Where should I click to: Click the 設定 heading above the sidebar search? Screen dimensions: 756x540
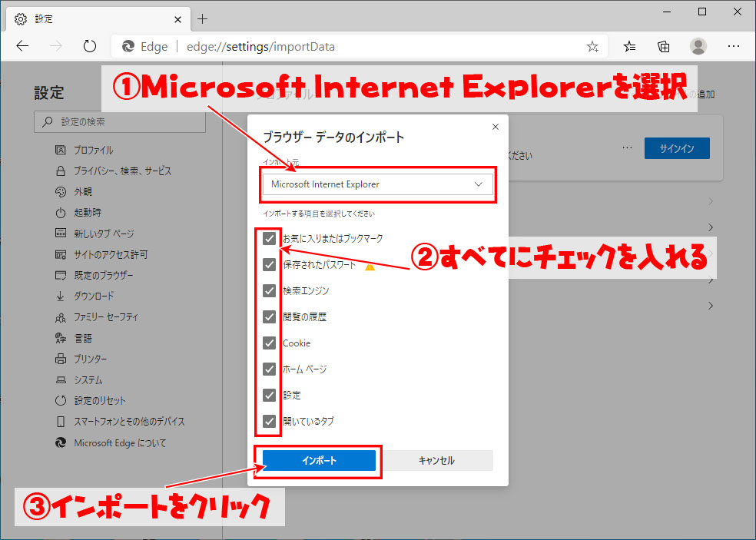48,93
